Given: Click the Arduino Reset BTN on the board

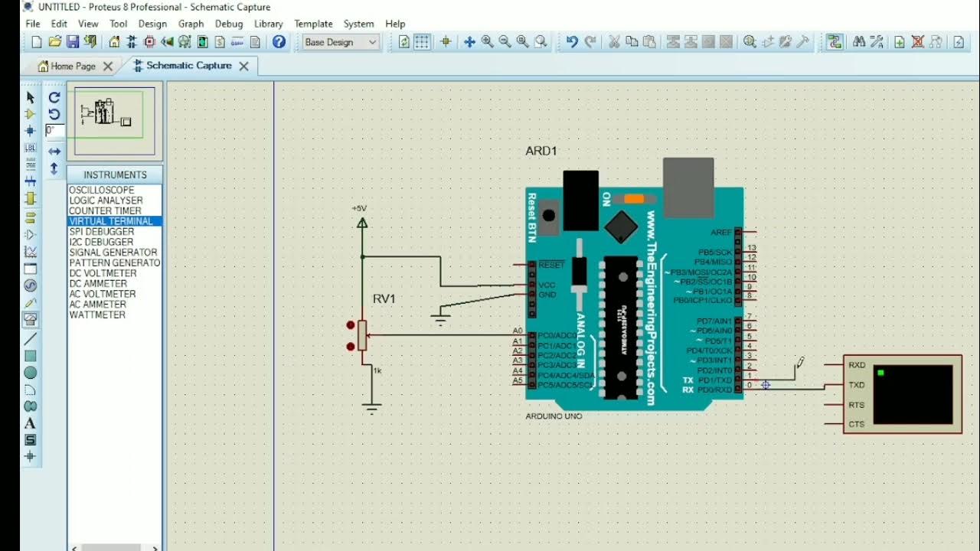Looking at the screenshot, I should pyautogui.click(x=548, y=216).
